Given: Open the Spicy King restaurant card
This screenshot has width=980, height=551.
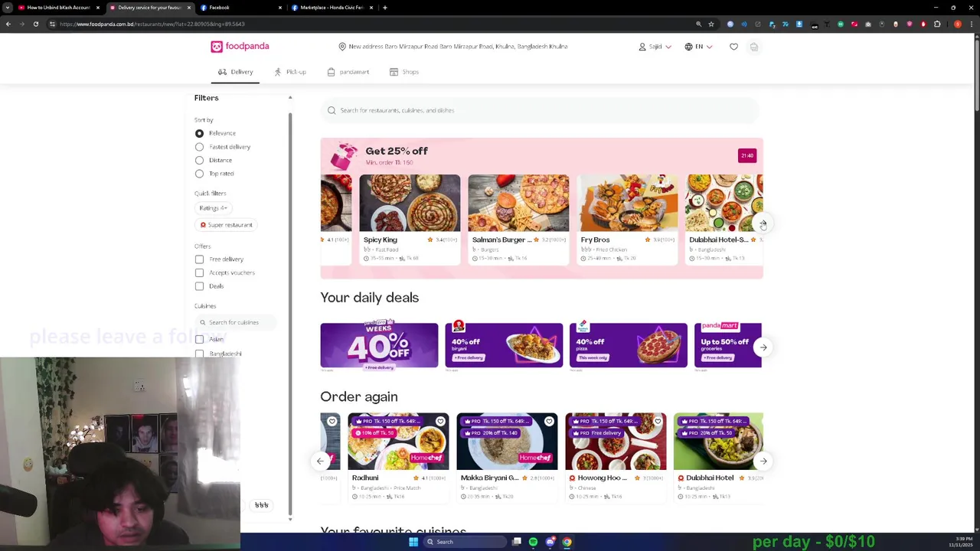Looking at the screenshot, I should [410, 220].
